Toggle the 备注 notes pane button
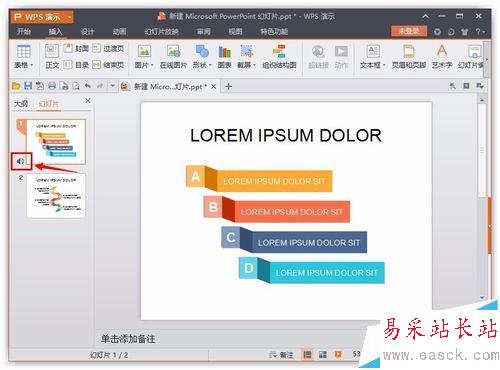Screen dimensions: 500x370 pyautogui.click(x=281, y=355)
